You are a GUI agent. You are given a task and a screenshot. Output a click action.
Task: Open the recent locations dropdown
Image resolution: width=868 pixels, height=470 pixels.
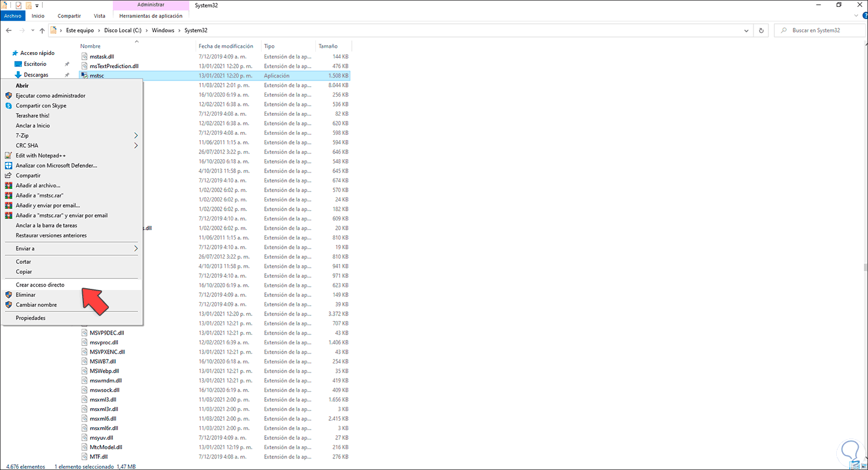(32, 30)
